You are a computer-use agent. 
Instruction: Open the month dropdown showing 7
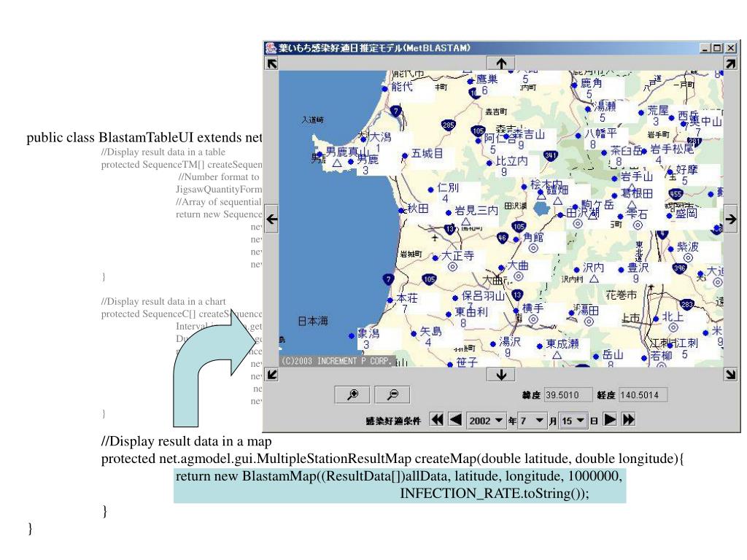pyautogui.click(x=532, y=421)
